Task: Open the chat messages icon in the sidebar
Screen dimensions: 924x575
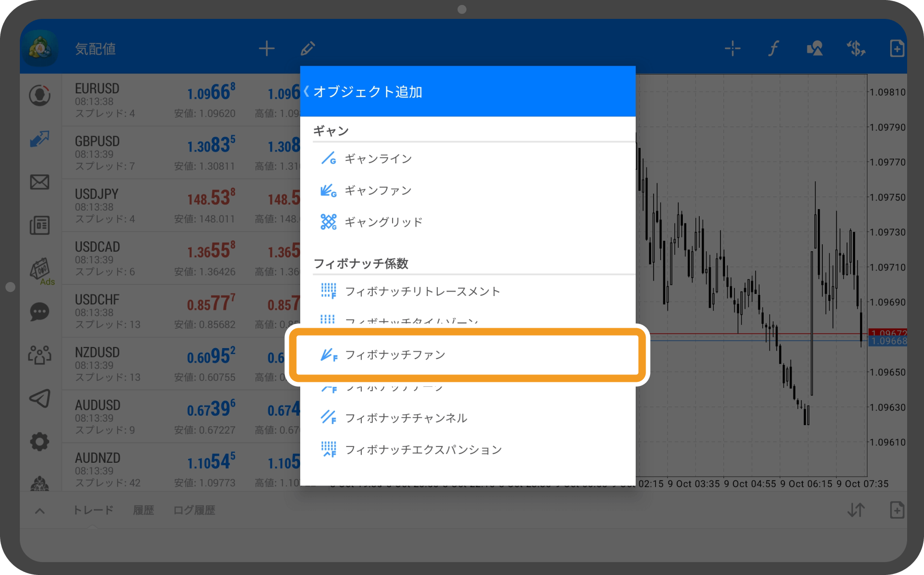Action: [x=40, y=312]
